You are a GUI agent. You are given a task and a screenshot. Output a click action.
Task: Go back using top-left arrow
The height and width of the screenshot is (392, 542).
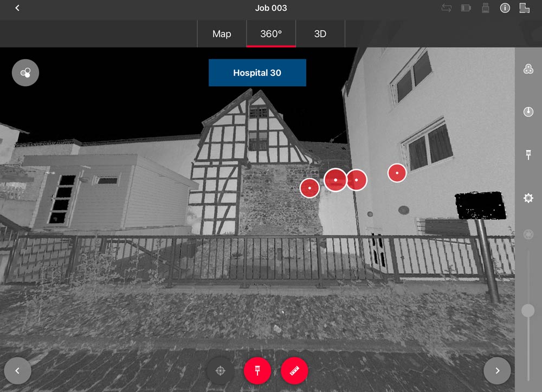tap(17, 8)
